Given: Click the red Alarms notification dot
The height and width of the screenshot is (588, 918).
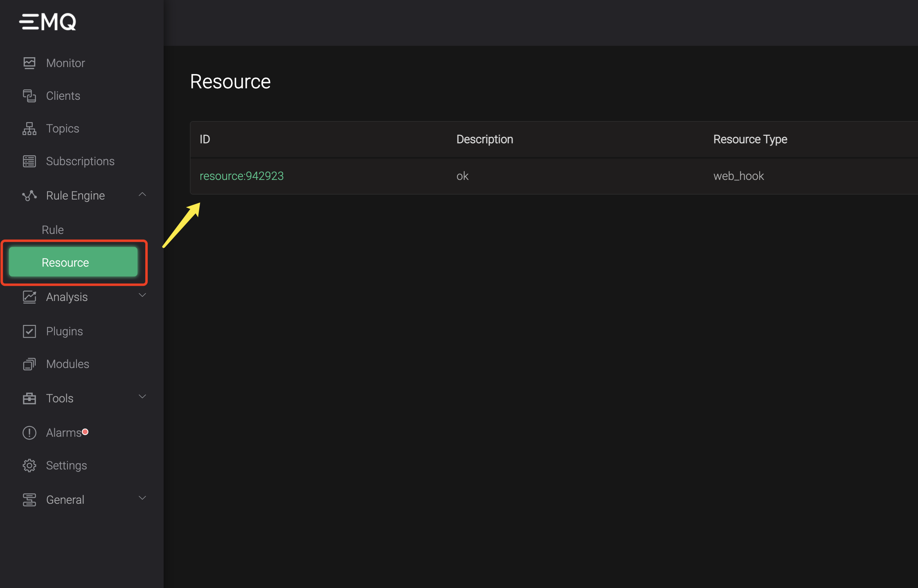Looking at the screenshot, I should (x=85, y=432).
